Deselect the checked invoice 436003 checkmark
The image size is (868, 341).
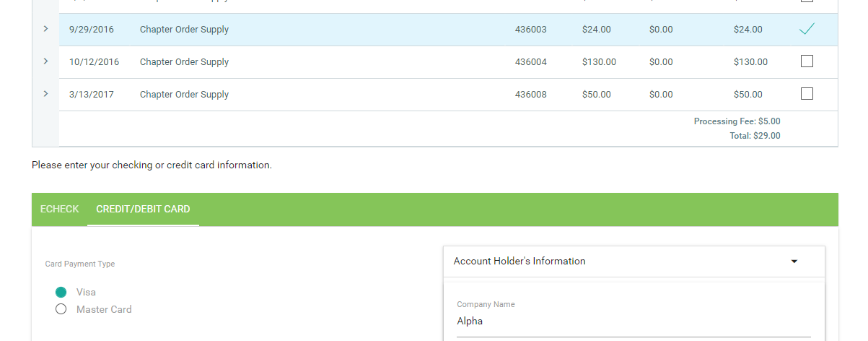807,30
